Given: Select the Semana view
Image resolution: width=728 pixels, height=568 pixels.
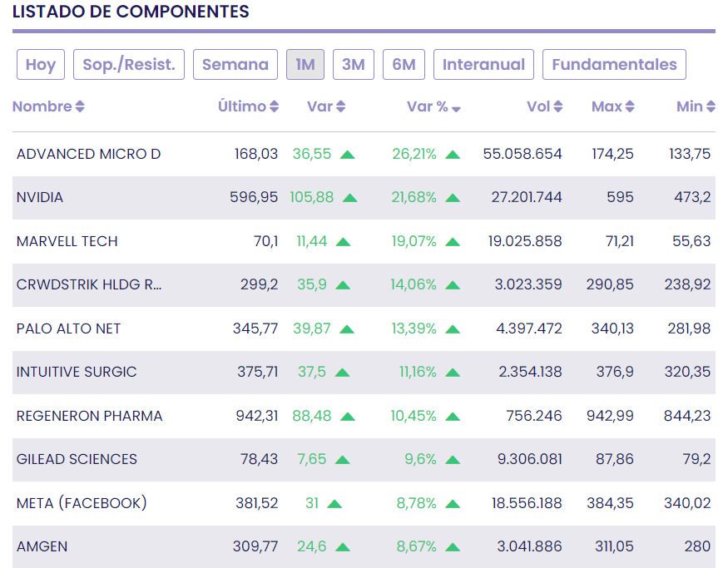Looking at the screenshot, I should (x=235, y=65).
